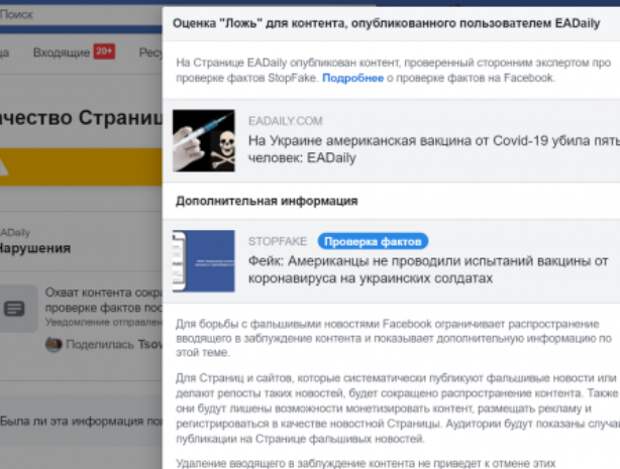Click the message icon beside reach reduction notice
Viewport: 620px width, 469px height.
[14, 309]
